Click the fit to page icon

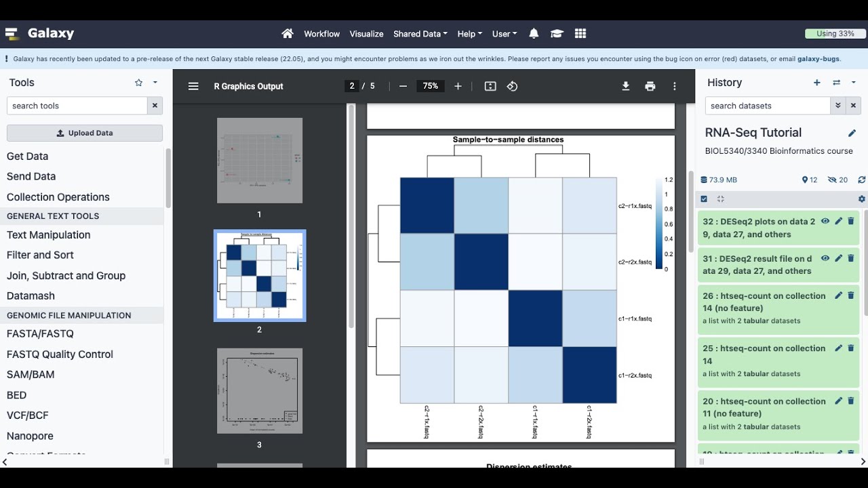click(x=490, y=86)
